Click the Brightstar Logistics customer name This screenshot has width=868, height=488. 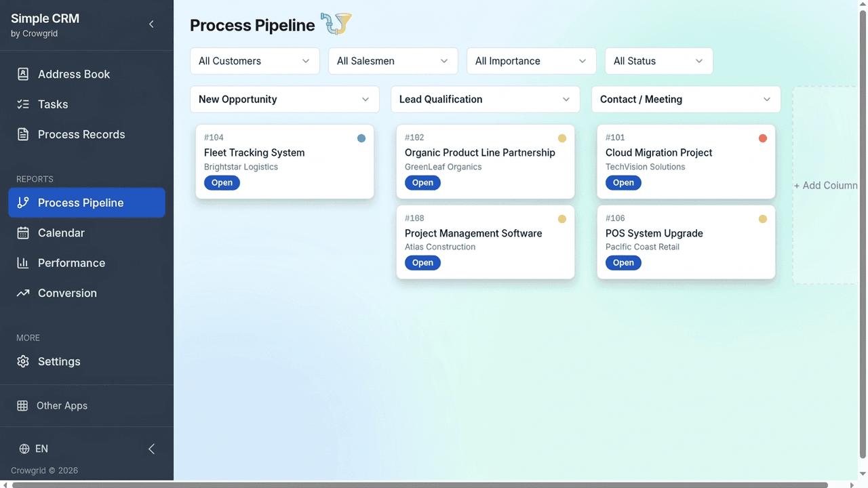241,167
